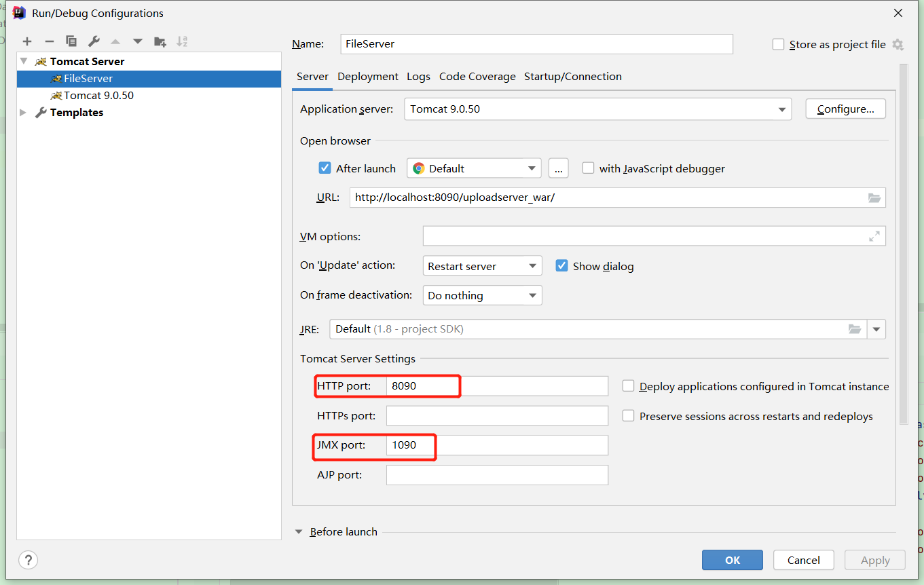This screenshot has width=924, height=585.
Task: Open the On 'Update' action dropdown
Action: tap(482, 266)
